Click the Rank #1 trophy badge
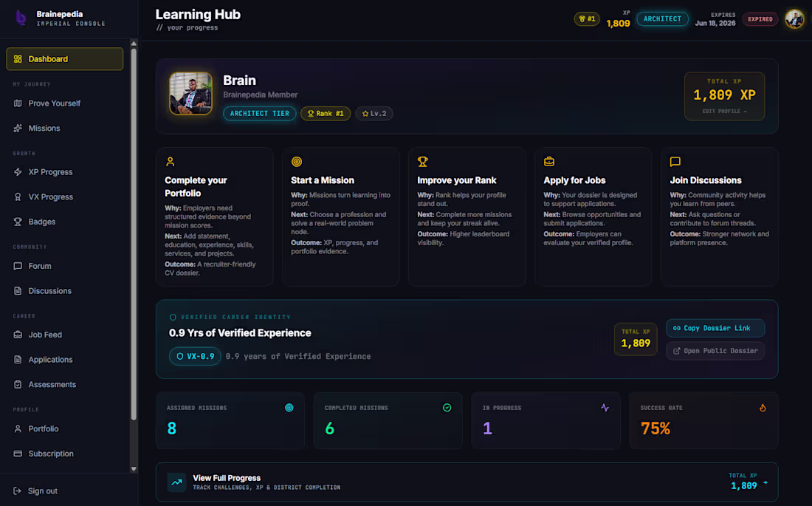The height and width of the screenshot is (506, 812). [326, 114]
